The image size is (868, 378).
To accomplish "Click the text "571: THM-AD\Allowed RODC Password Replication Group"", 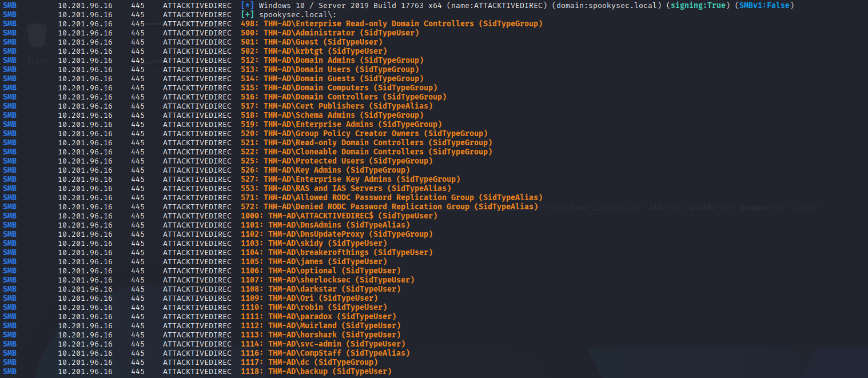I will 357,197.
